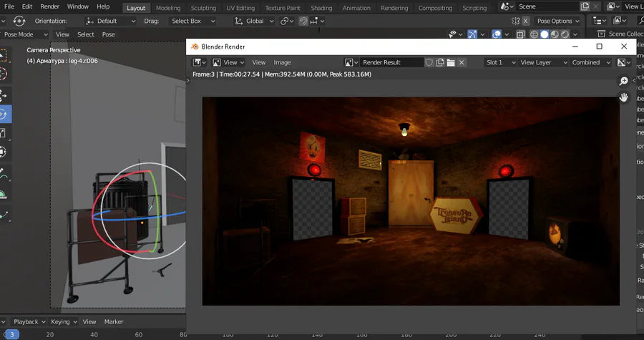Switch to the Compositing workspace tab
Screen dimensions: 644x340
tap(435, 8)
